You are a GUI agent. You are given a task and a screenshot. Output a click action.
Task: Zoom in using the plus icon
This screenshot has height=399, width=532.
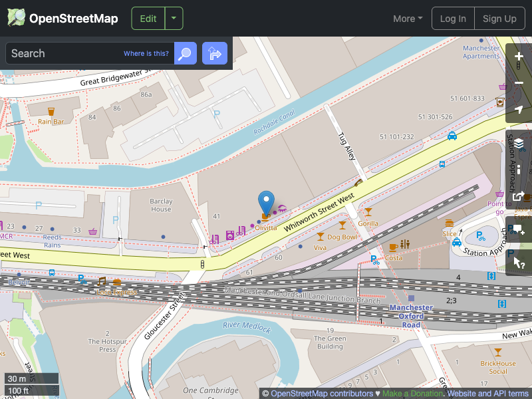[x=519, y=57]
